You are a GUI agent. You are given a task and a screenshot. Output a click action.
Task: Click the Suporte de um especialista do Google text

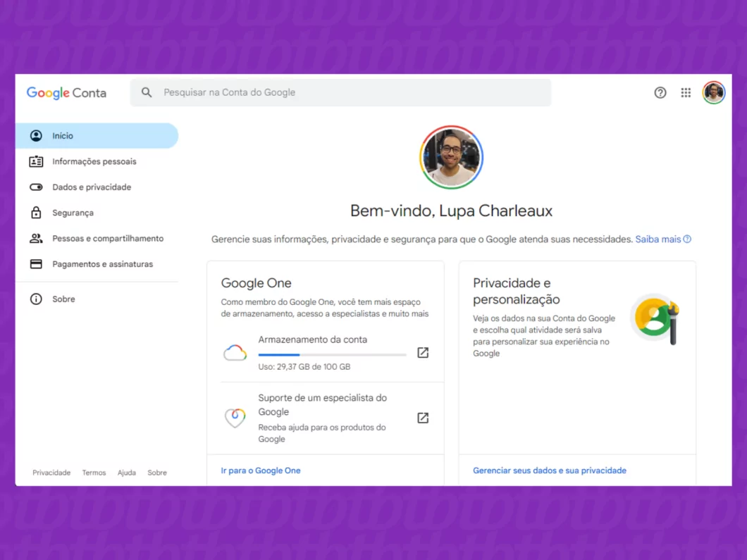pyautogui.click(x=323, y=405)
